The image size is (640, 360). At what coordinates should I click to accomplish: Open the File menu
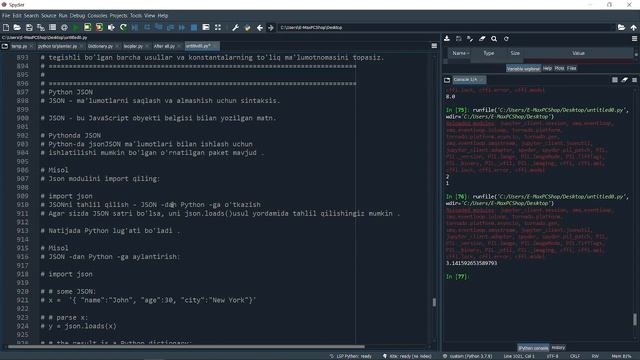(x=6, y=16)
